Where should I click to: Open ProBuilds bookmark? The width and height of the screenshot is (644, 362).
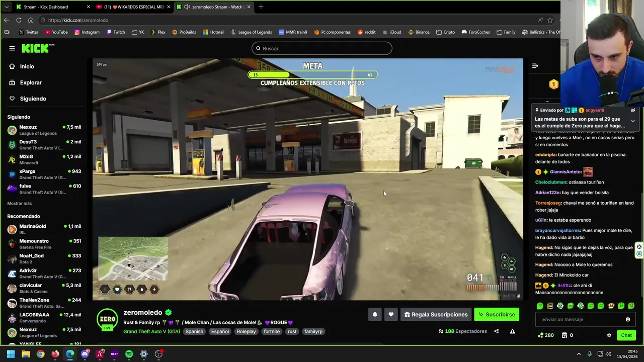[x=184, y=32]
